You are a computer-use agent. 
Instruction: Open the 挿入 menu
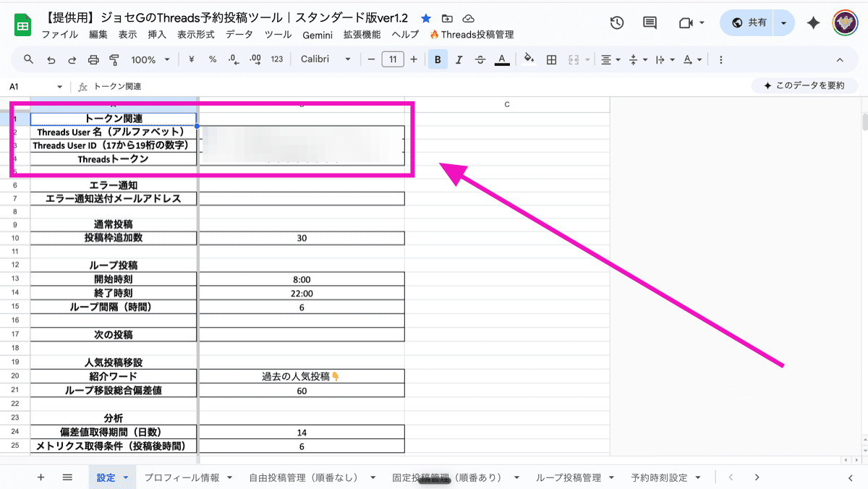point(157,35)
